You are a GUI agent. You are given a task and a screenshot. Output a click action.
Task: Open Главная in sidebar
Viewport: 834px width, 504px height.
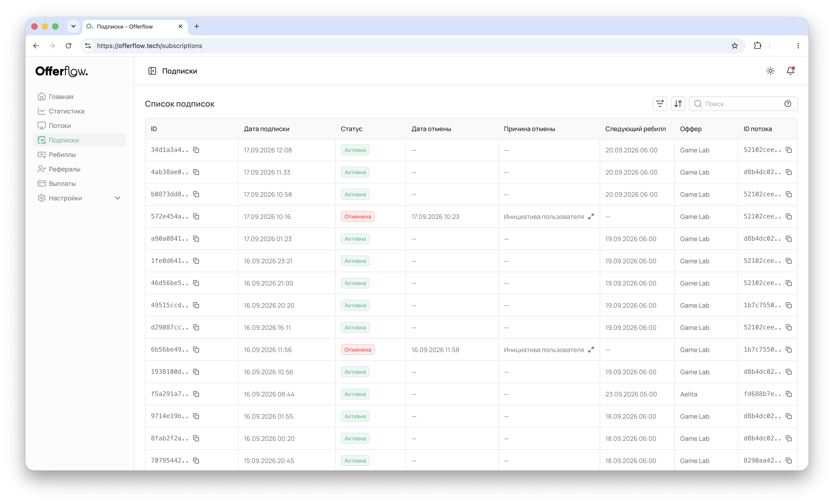[x=80, y=97]
